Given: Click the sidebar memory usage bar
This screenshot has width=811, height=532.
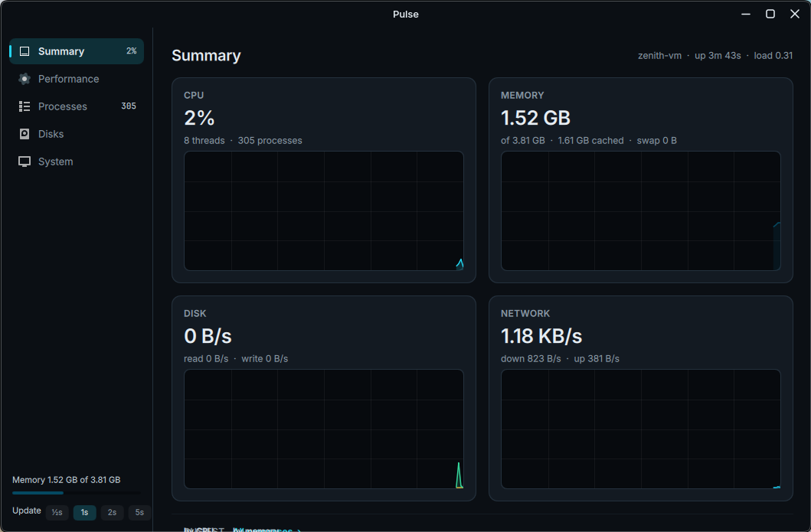Looking at the screenshot, I should (76, 493).
